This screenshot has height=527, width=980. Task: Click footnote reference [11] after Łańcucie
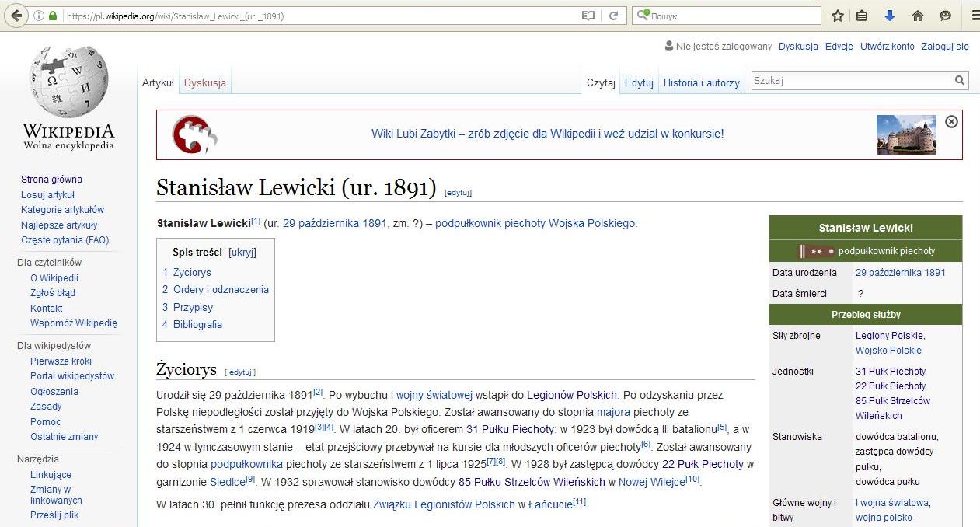tap(580, 502)
